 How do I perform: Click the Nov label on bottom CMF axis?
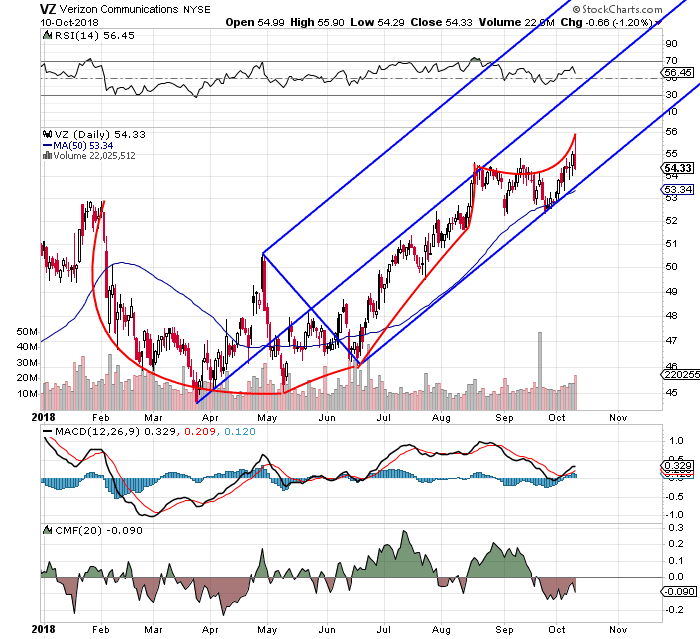click(618, 630)
